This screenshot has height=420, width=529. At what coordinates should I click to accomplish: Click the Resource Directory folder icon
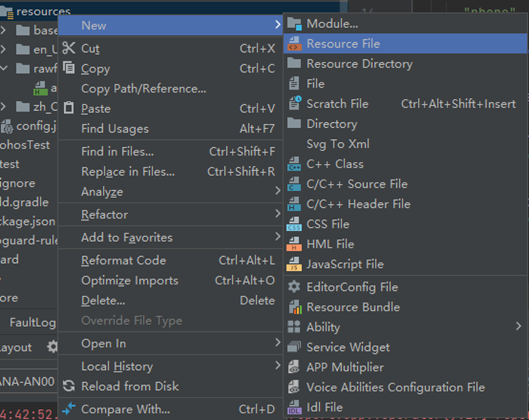(294, 63)
